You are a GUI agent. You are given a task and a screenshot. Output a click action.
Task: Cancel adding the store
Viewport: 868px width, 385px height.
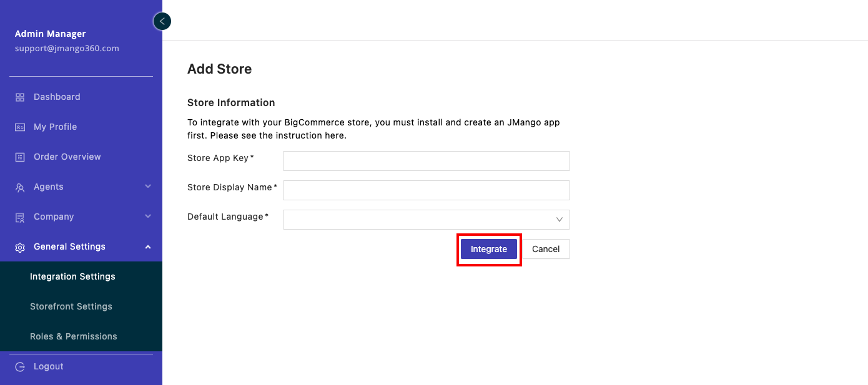coord(546,249)
